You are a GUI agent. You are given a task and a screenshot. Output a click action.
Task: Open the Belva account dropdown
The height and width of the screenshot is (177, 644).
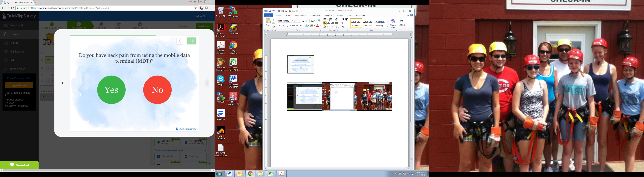pyautogui.click(x=200, y=16)
